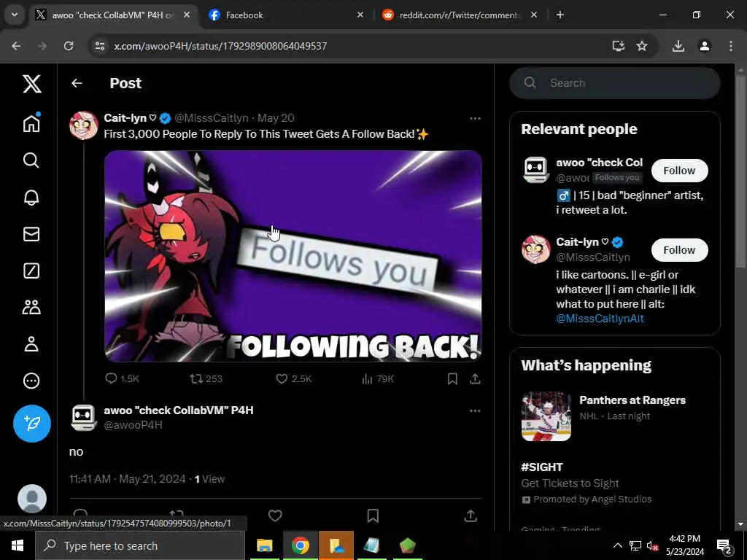Click the address bar URL
This screenshot has width=747, height=560.
220,46
